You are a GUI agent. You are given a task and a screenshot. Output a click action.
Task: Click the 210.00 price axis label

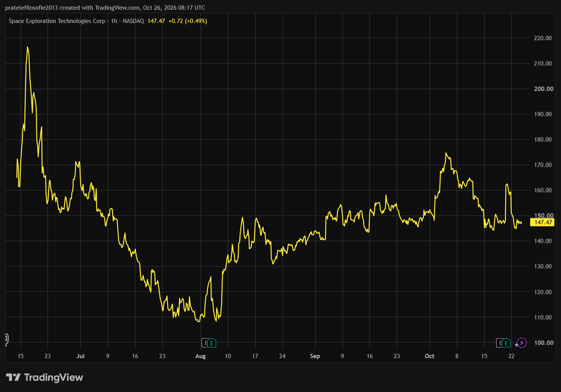(x=543, y=64)
